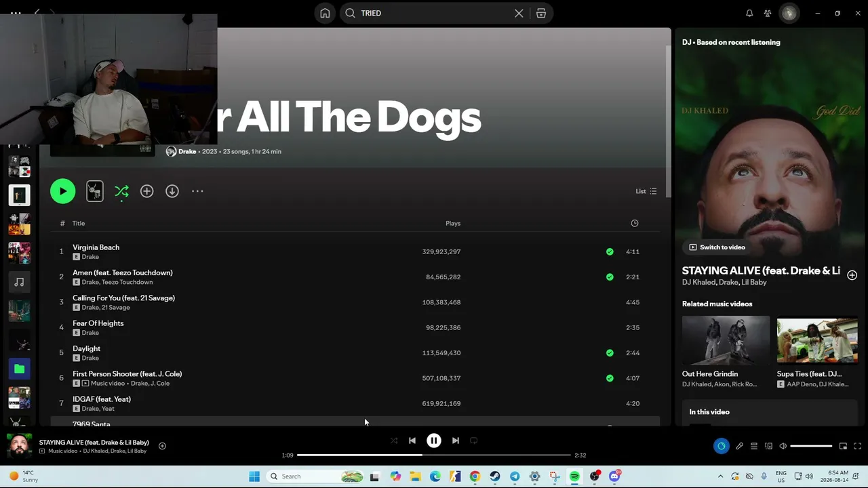The width and height of the screenshot is (868, 488).
Task: Toggle saved checkmark for First Person Shooter
Action: point(610,378)
